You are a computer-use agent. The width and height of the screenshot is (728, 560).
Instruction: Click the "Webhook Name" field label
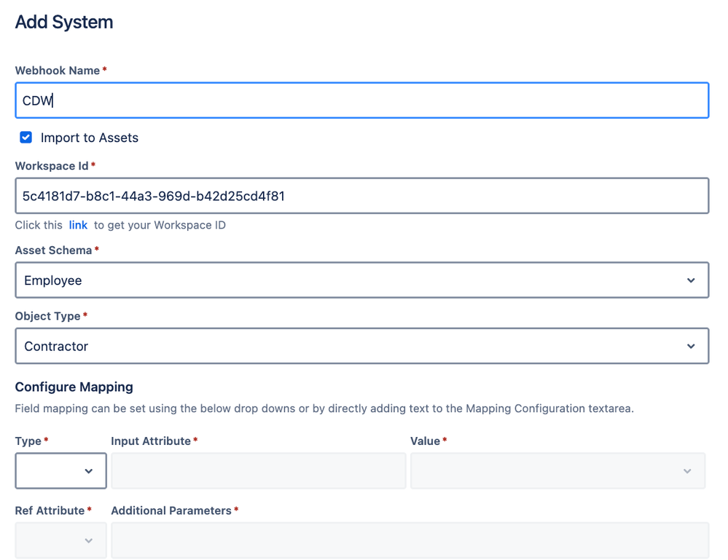coord(58,71)
